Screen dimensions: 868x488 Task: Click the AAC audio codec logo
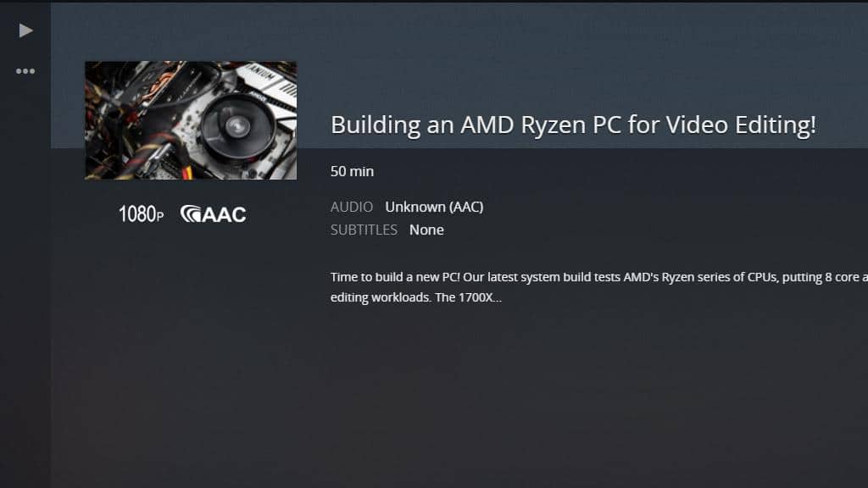(x=213, y=214)
